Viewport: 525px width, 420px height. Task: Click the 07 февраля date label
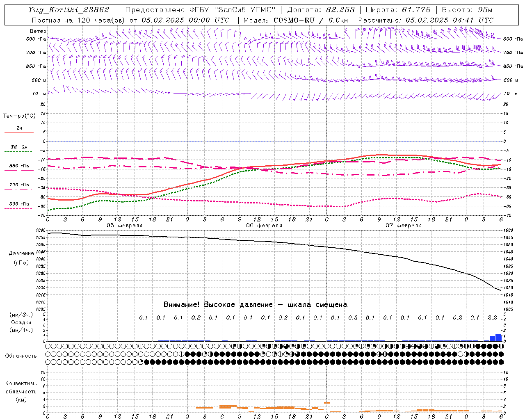pyautogui.click(x=404, y=226)
